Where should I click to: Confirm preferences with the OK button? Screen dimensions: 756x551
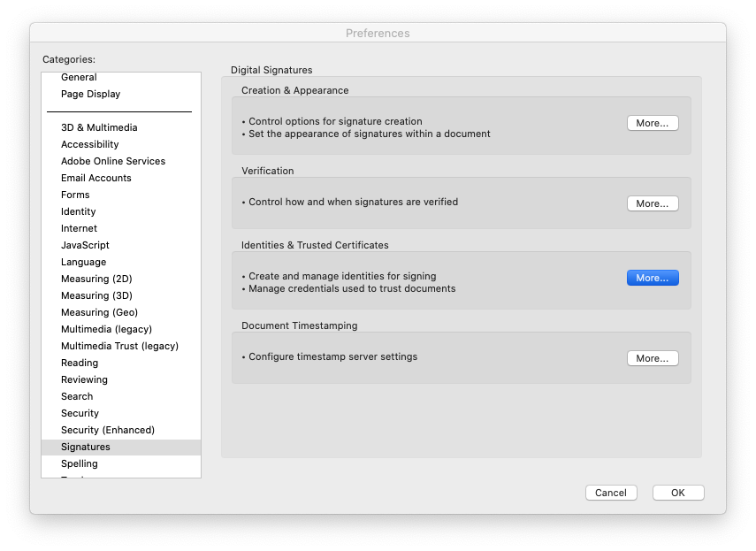677,493
